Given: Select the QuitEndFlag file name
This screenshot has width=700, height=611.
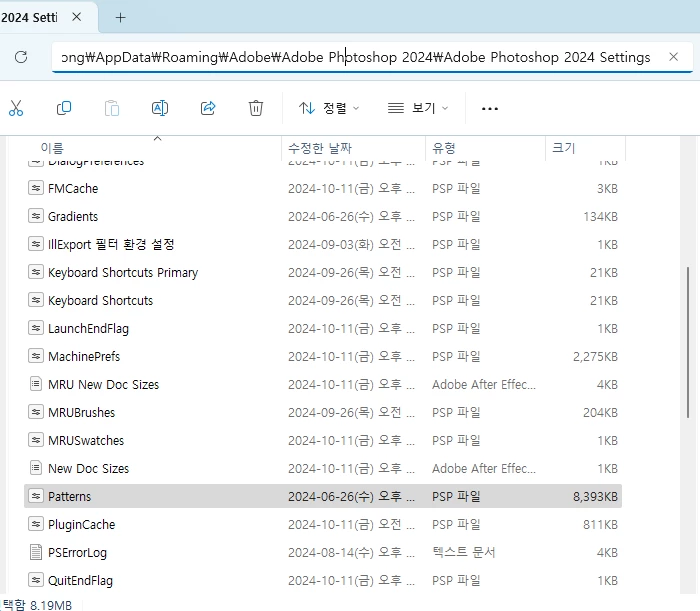Looking at the screenshot, I should (x=80, y=581).
